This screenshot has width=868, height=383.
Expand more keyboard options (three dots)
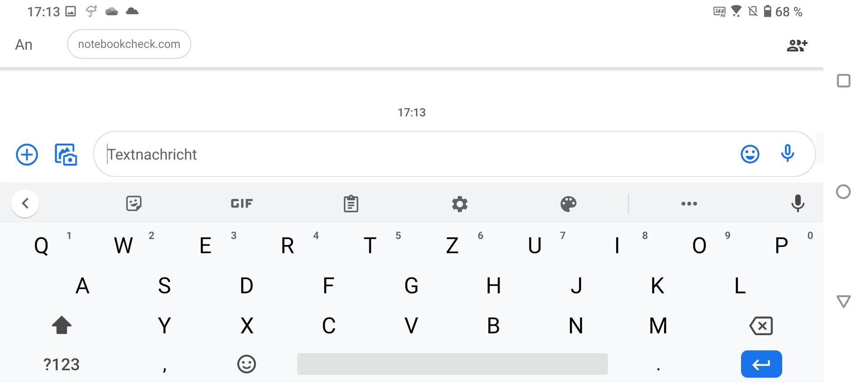point(689,204)
